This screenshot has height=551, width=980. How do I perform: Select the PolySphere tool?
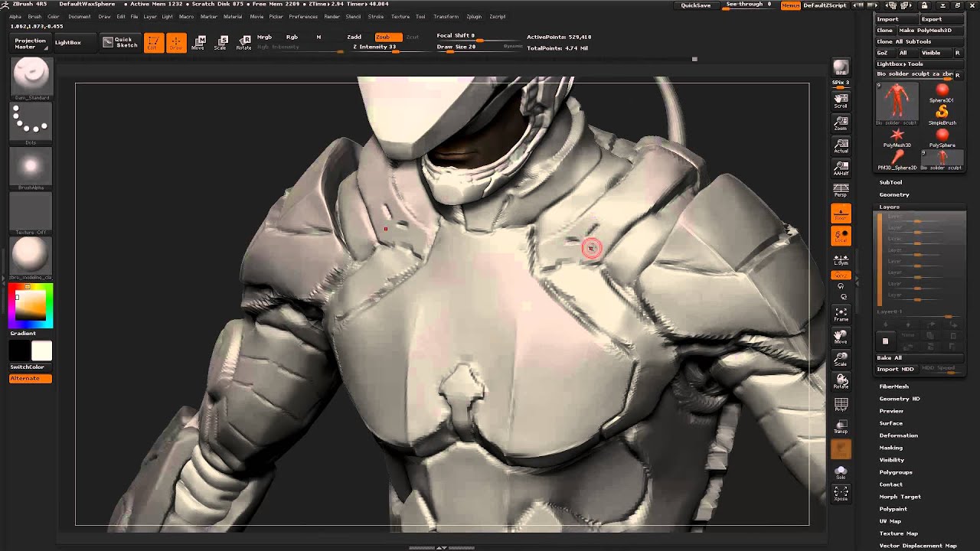(x=942, y=138)
